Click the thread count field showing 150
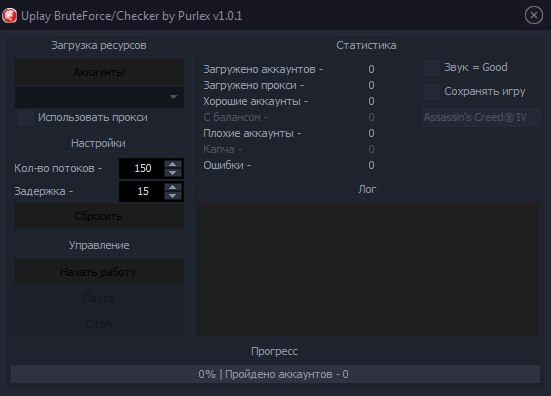This screenshot has height=396, width=551. click(142, 168)
